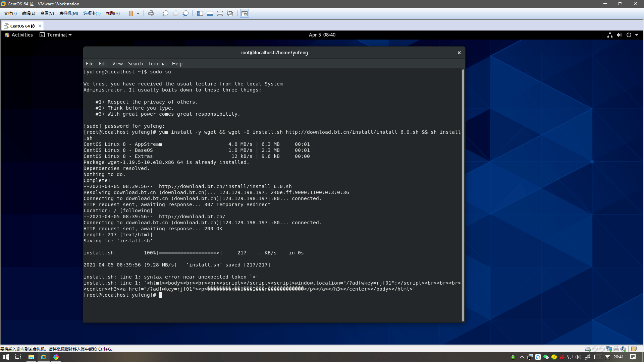The width and height of the screenshot is (644, 362).
Task: Click the printer device status icon
Action: (x=616, y=349)
